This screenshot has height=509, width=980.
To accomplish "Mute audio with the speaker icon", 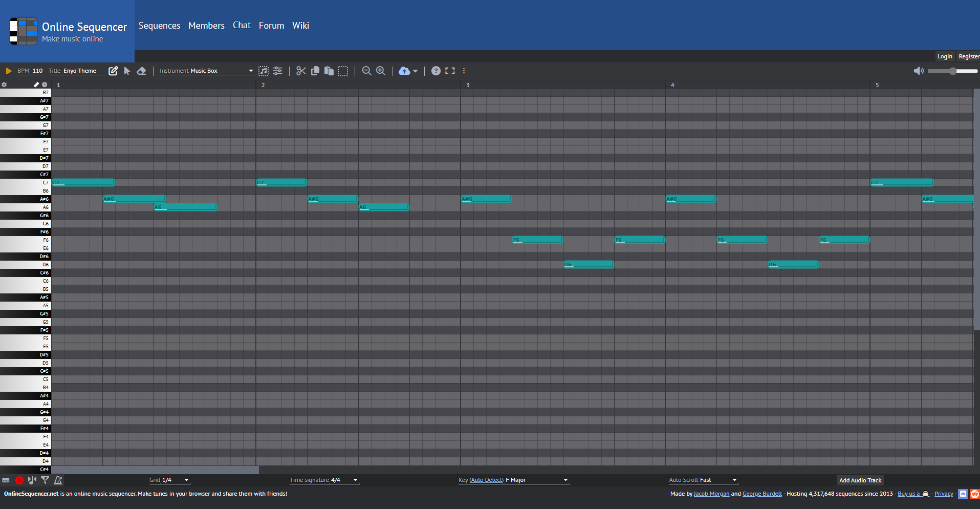I will 919,71.
